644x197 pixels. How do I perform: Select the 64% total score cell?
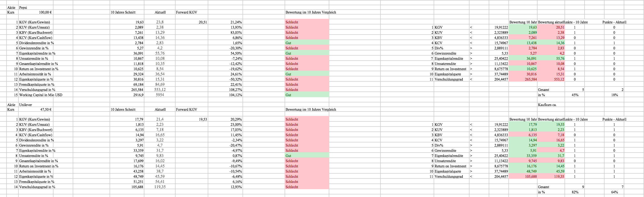614,192
